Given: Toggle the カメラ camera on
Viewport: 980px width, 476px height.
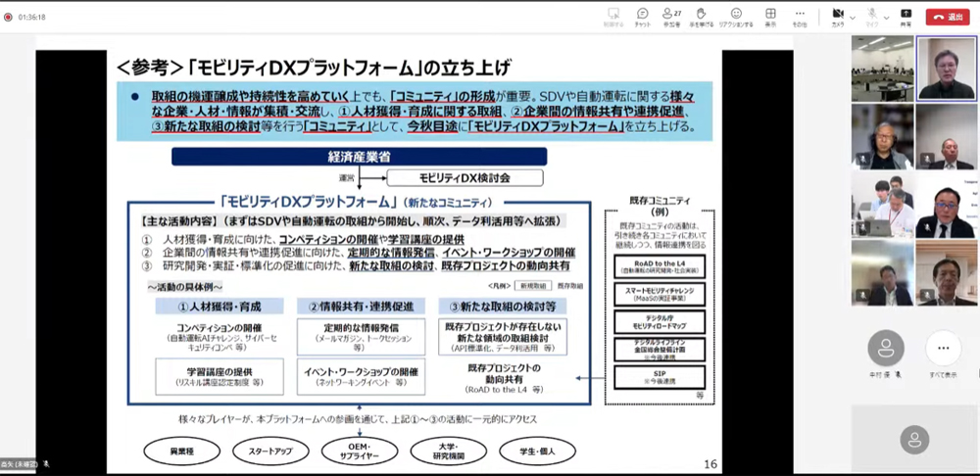Looking at the screenshot, I should [838, 17].
